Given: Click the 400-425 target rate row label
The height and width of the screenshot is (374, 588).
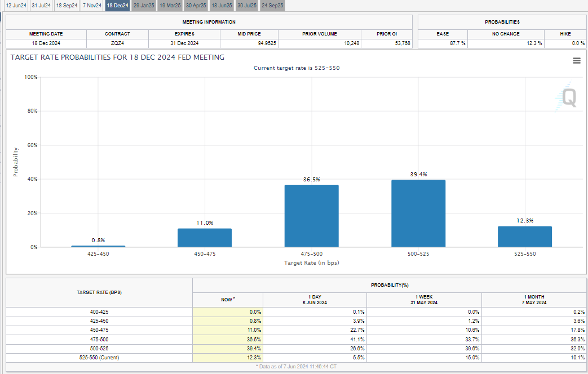Looking at the screenshot, I should [x=99, y=312].
